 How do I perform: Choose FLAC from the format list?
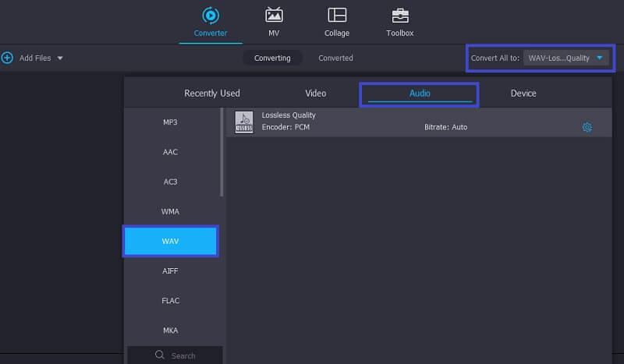[x=170, y=300]
